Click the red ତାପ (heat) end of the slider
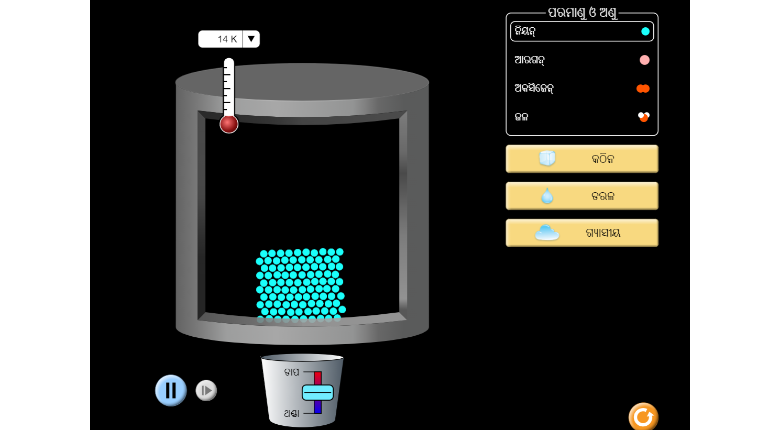This screenshot has width=780, height=430. (x=318, y=376)
